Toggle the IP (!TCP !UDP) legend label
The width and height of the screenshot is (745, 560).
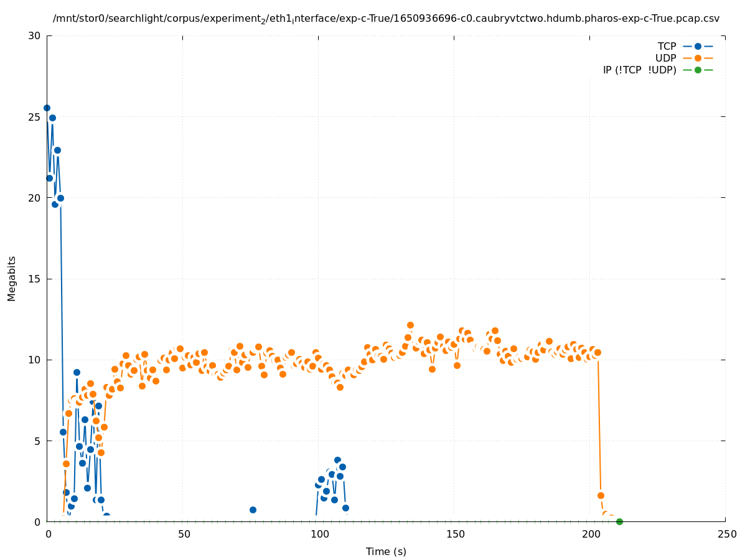[639, 70]
